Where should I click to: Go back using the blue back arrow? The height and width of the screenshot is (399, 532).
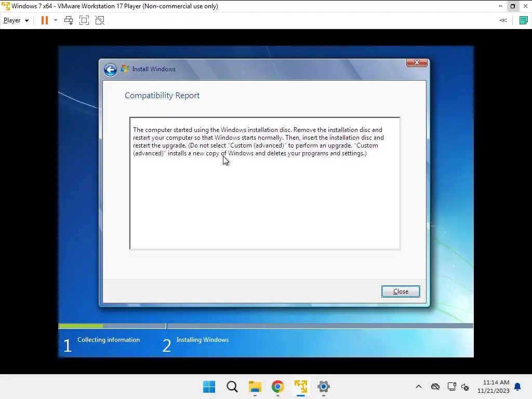coord(110,70)
